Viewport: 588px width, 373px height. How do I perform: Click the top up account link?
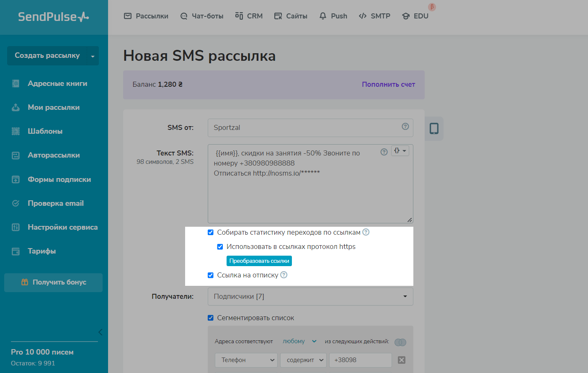[x=388, y=84]
